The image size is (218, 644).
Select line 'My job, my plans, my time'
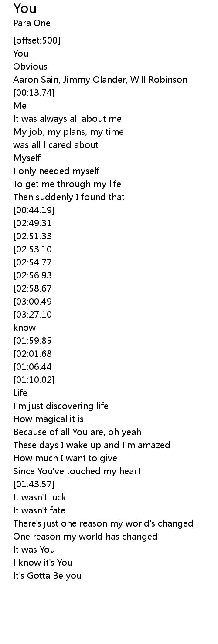(68, 132)
